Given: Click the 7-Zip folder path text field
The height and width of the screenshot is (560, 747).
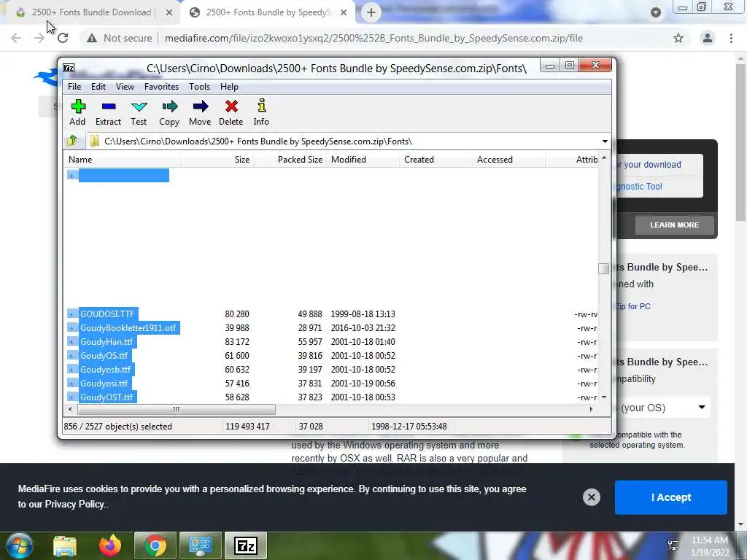Looking at the screenshot, I should [343, 141].
